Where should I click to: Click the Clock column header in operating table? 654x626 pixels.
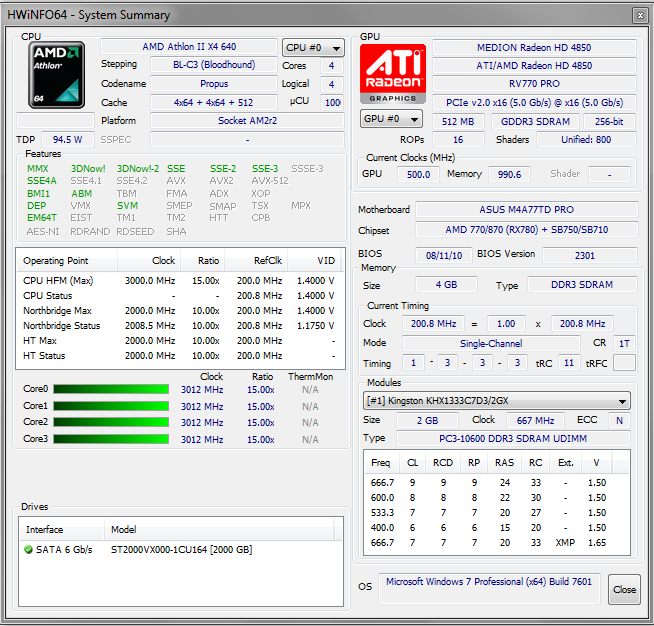point(149,261)
